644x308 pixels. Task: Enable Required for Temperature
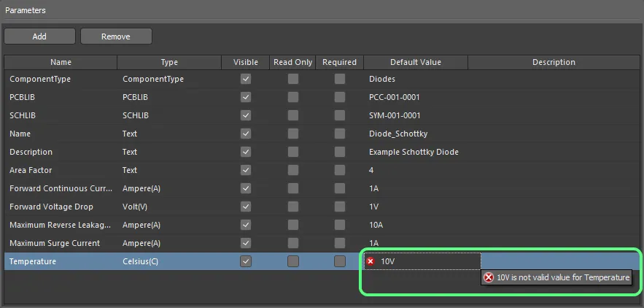point(340,261)
